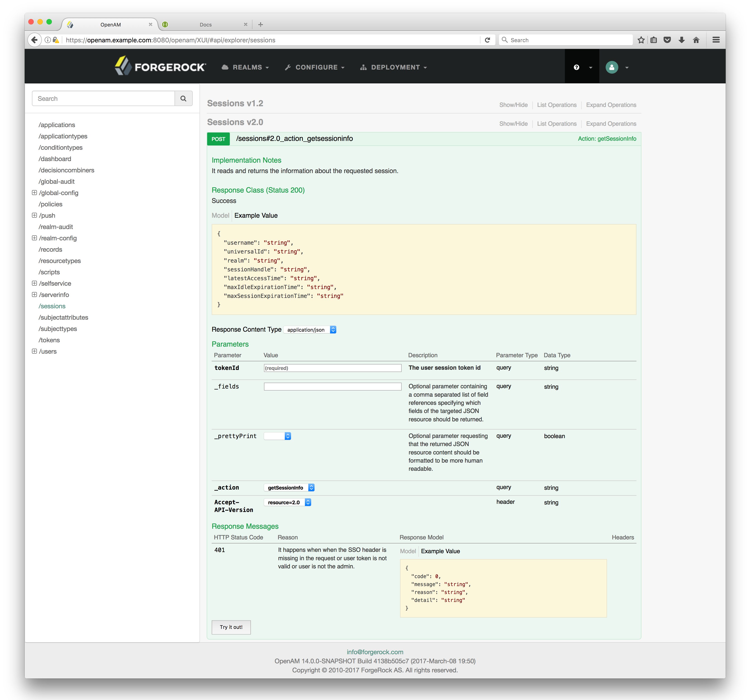Image resolution: width=751 pixels, height=700 pixels.
Task: Reload the current page
Action: [x=488, y=40]
